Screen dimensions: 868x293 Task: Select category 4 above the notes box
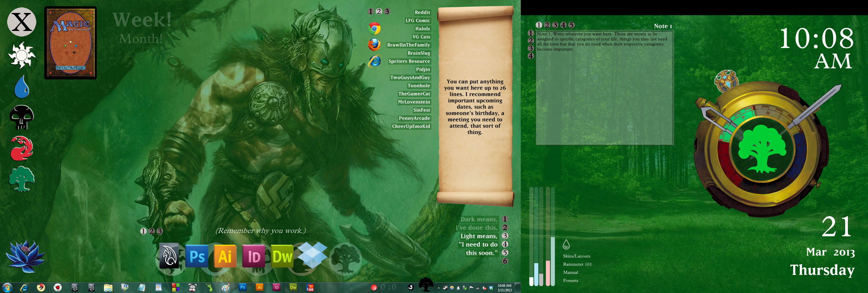pyautogui.click(x=563, y=25)
